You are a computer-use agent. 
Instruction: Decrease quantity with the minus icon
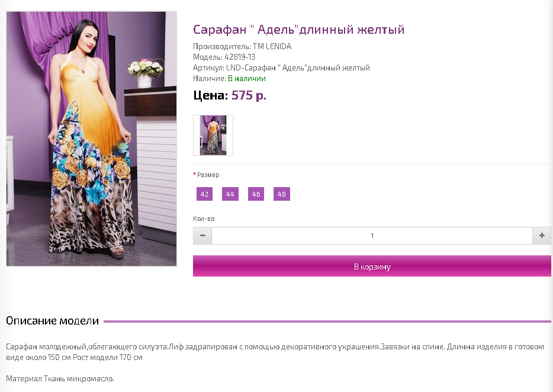tap(202, 236)
